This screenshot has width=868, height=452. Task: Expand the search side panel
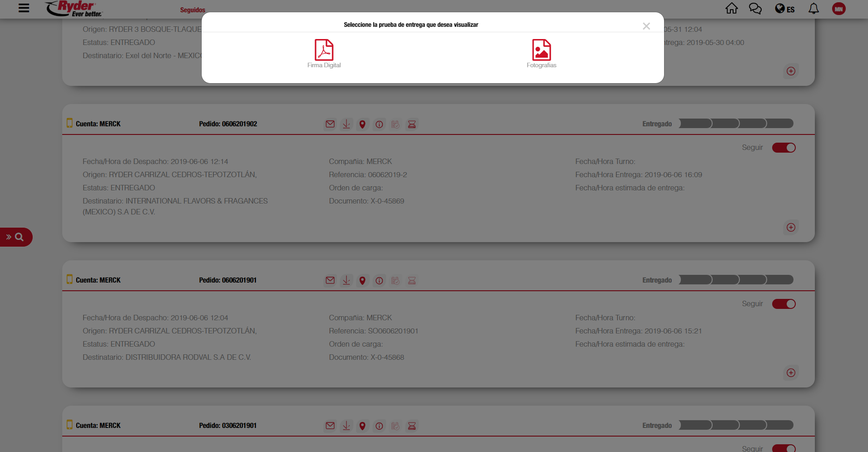coord(15,237)
